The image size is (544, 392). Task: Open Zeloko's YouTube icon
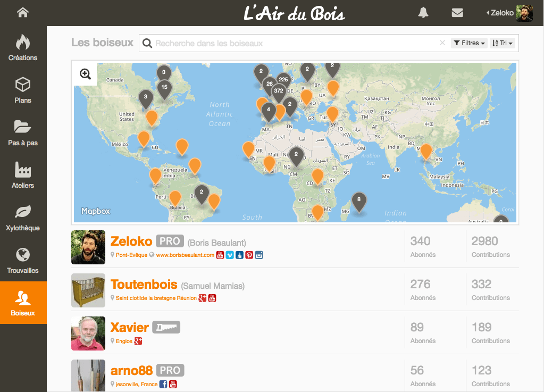pyautogui.click(x=220, y=255)
